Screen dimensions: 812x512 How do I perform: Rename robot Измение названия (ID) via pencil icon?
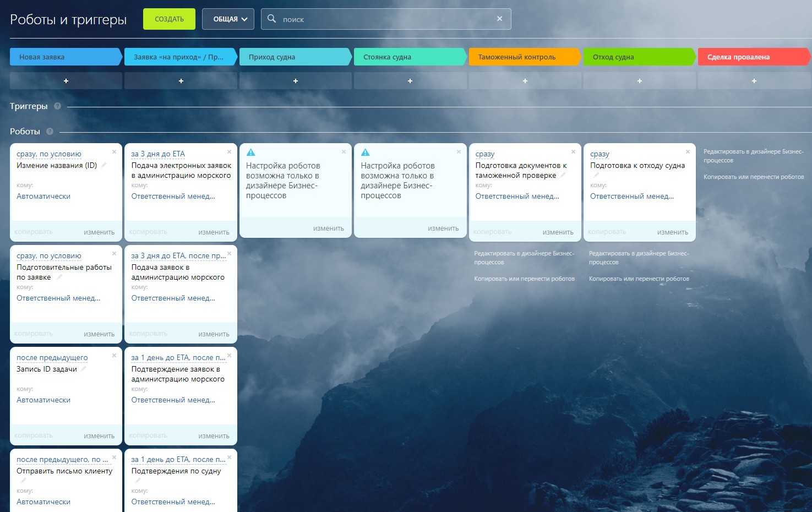[103, 165]
